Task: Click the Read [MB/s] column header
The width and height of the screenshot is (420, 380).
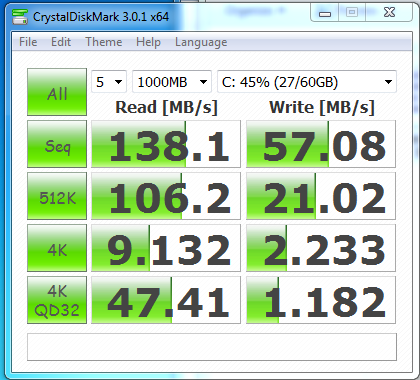Action: pyautogui.click(x=166, y=107)
